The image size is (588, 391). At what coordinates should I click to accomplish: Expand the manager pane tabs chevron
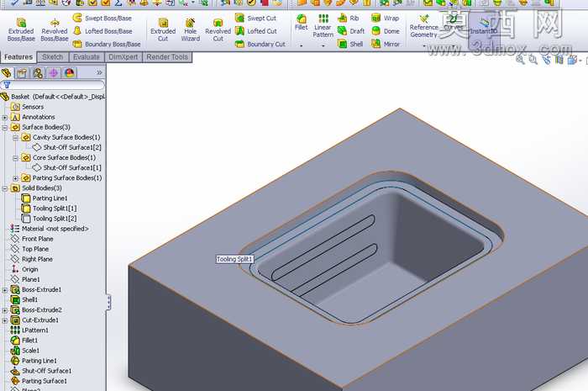99,72
